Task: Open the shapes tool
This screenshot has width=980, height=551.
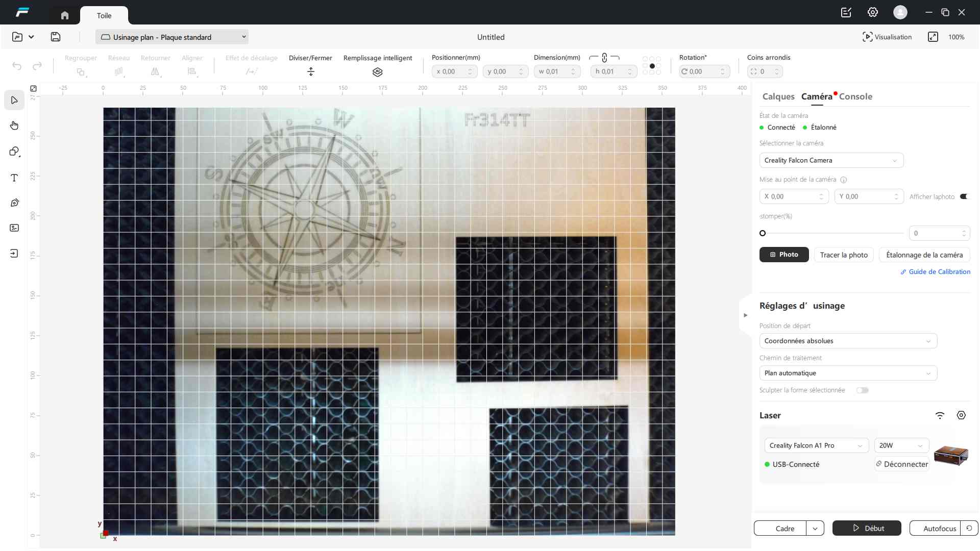Action: pos(14,152)
